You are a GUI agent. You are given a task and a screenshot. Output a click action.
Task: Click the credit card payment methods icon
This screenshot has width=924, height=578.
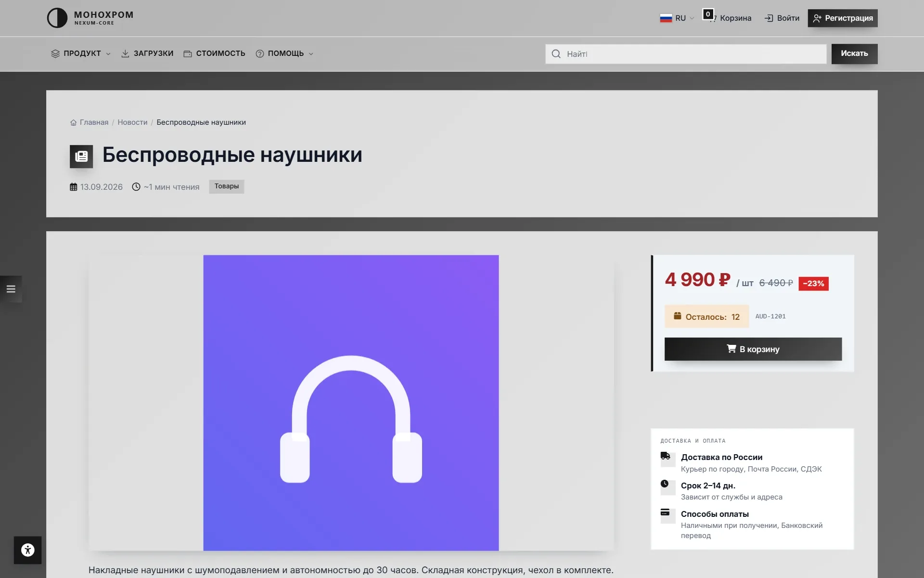pyautogui.click(x=665, y=512)
